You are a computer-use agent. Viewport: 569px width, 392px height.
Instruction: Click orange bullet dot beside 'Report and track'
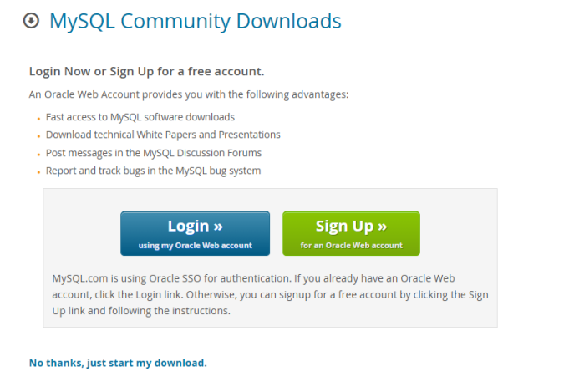[x=38, y=172]
